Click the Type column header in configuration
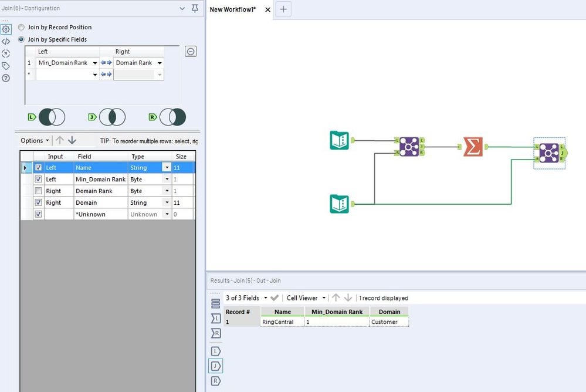 (x=150, y=156)
